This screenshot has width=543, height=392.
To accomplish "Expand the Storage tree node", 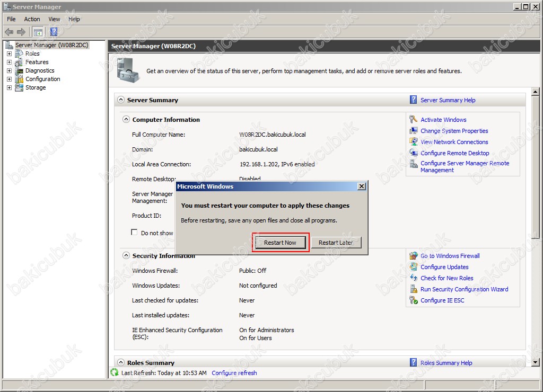I will coord(10,87).
